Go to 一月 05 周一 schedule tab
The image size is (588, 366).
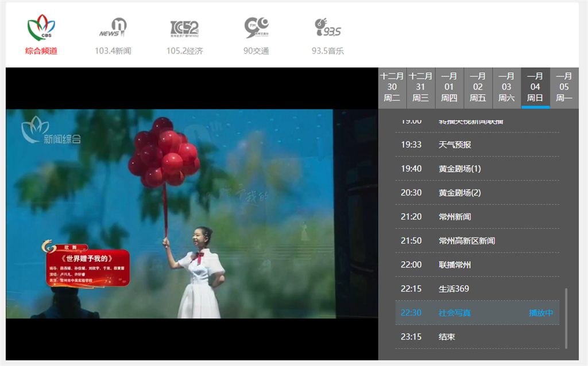(564, 87)
